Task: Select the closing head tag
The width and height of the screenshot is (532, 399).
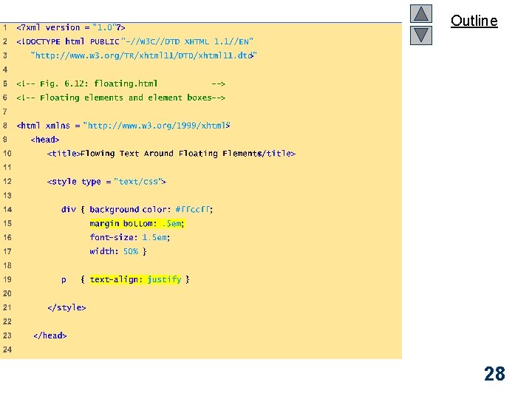Action: tap(50, 335)
